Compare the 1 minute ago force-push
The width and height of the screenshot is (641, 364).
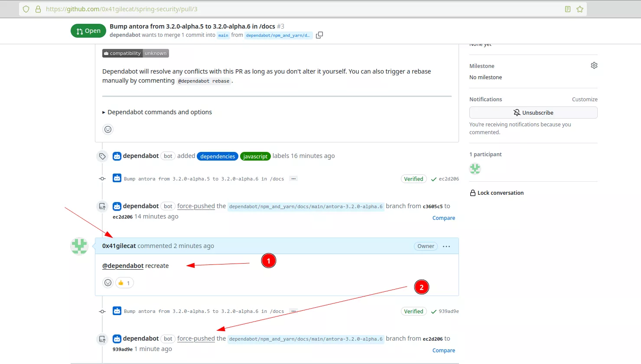click(443, 351)
